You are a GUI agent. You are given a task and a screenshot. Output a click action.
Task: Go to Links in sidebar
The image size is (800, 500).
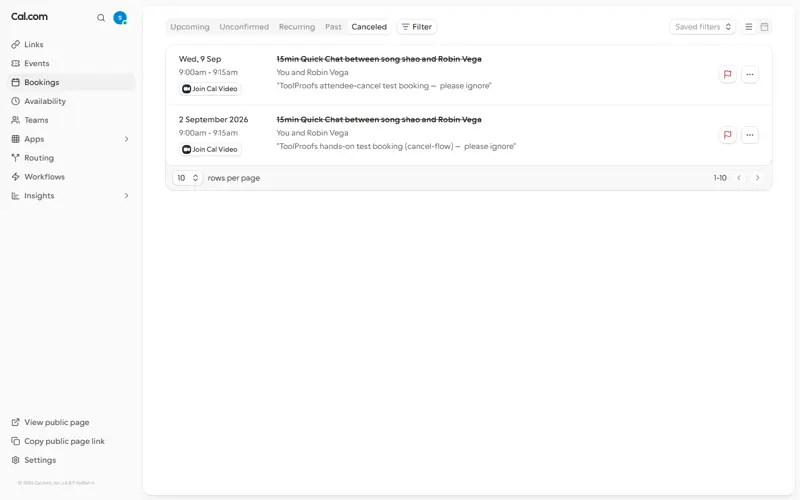71,44
